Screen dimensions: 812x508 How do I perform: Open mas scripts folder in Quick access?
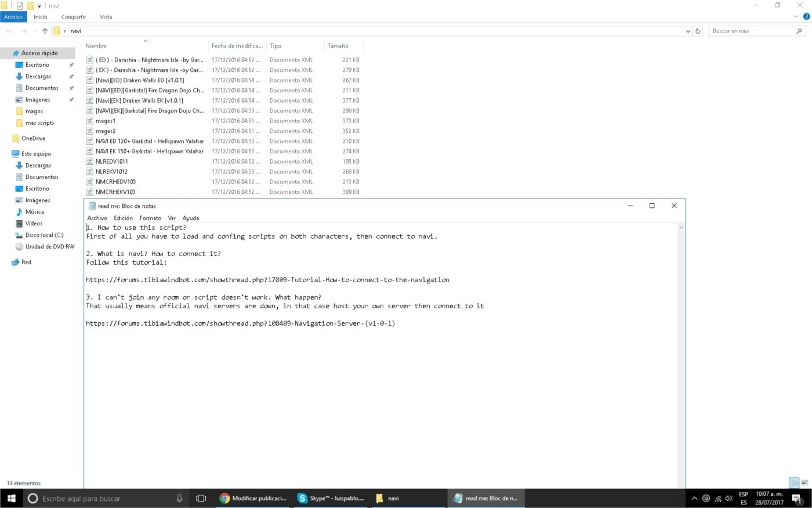click(x=39, y=123)
